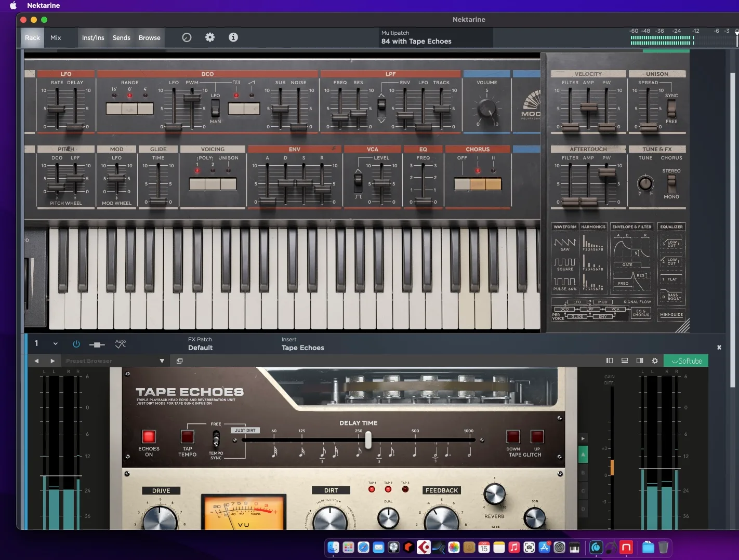Expand the slot 1 chevron dropdown

(x=55, y=344)
